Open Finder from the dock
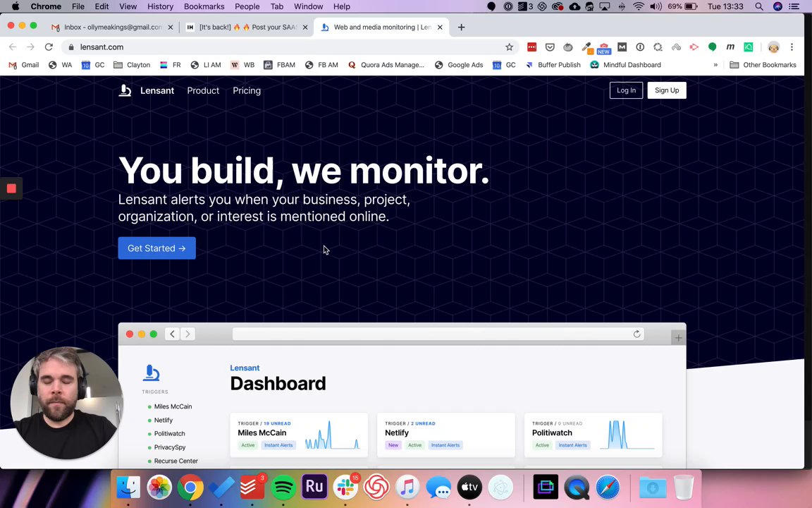The height and width of the screenshot is (508, 812). tap(128, 487)
